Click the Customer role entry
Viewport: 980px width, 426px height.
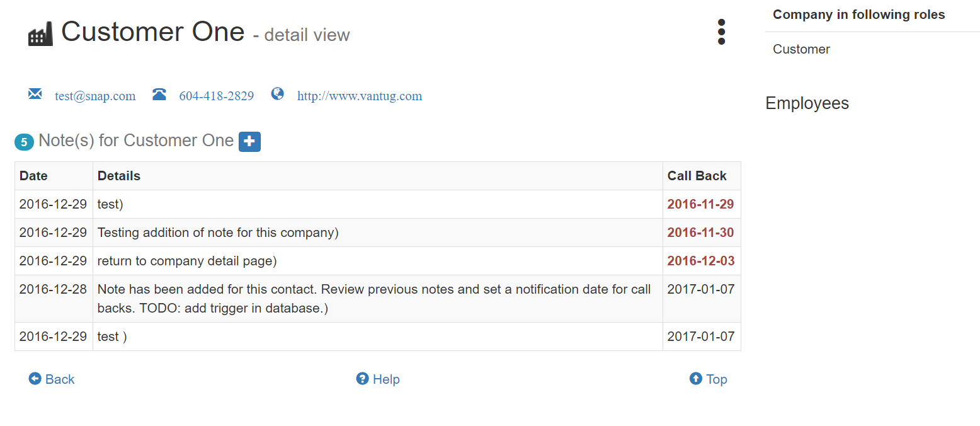pyautogui.click(x=801, y=49)
